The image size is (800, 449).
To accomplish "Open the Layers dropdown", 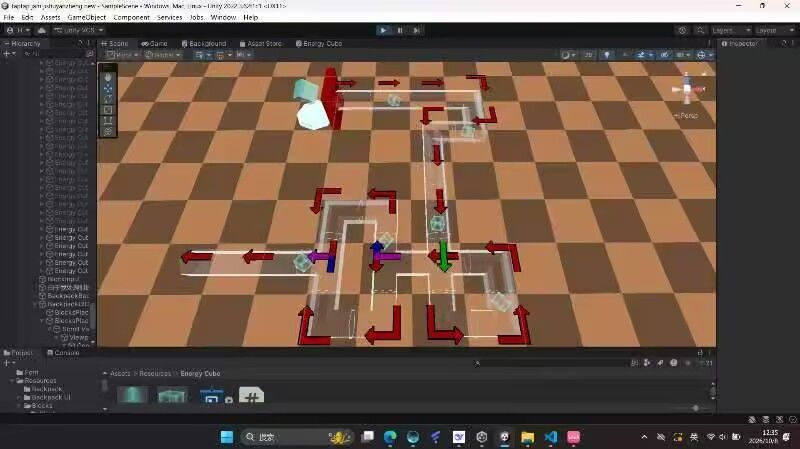I will coord(731,31).
